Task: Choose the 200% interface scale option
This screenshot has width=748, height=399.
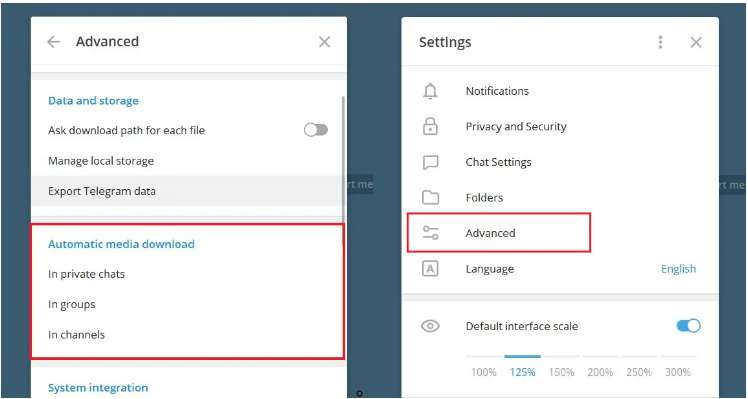Action: [600, 372]
